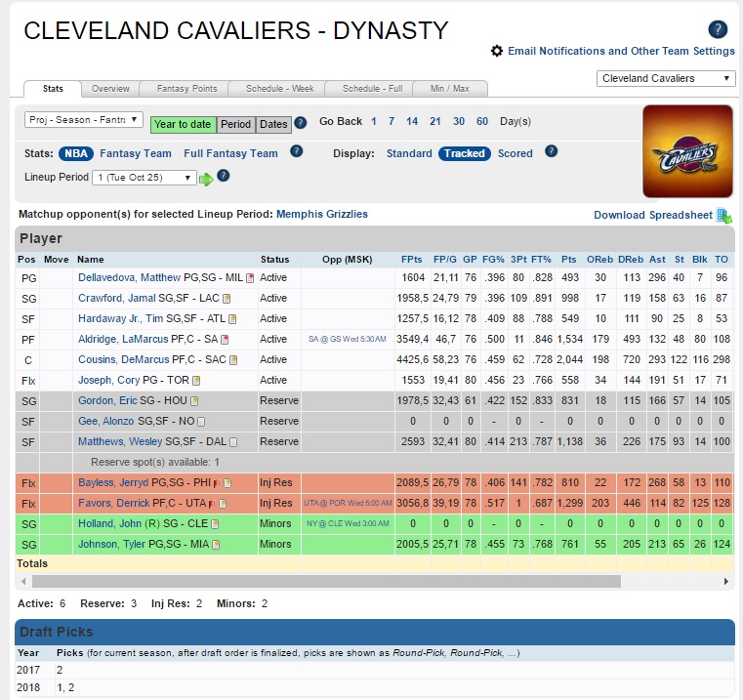Open the help icon next to page title
Viewport: 743px width, 700px height.
coord(718,29)
